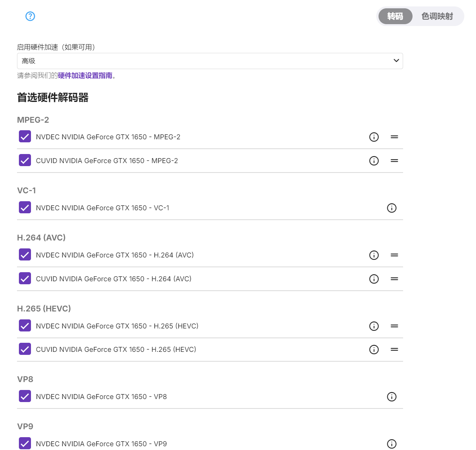This screenshot has height=450, width=476.
Task: Grab reorder handle of NVDEC H.265 row
Action: tap(394, 326)
